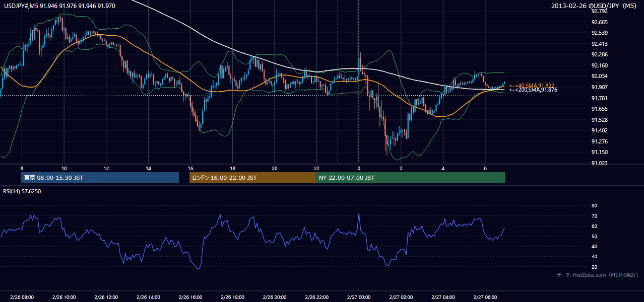Click hour label 14 under the price chart
Image resolution: width=644 pixels, height=302 pixels.
tap(148, 168)
